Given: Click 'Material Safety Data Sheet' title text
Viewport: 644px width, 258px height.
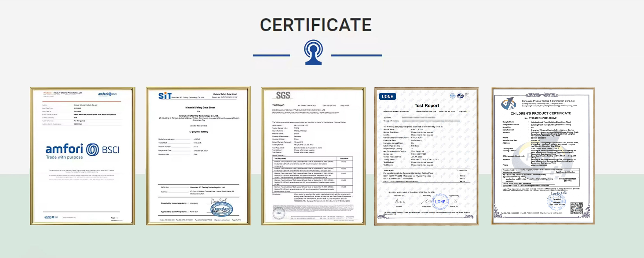Looking at the screenshot, I should (x=200, y=107).
